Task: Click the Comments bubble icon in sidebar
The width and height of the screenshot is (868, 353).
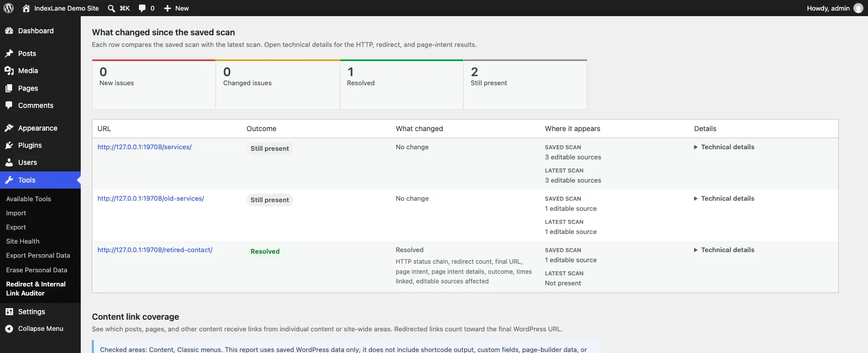Action: pos(9,105)
